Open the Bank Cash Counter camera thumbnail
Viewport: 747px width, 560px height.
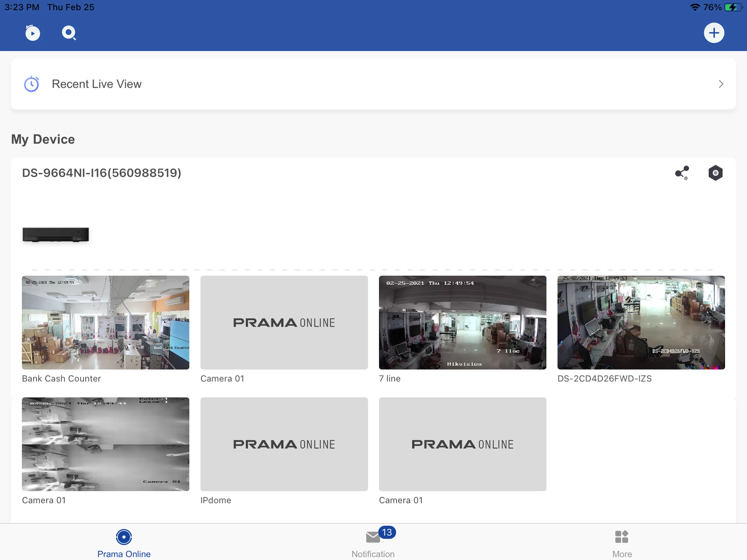(105, 323)
